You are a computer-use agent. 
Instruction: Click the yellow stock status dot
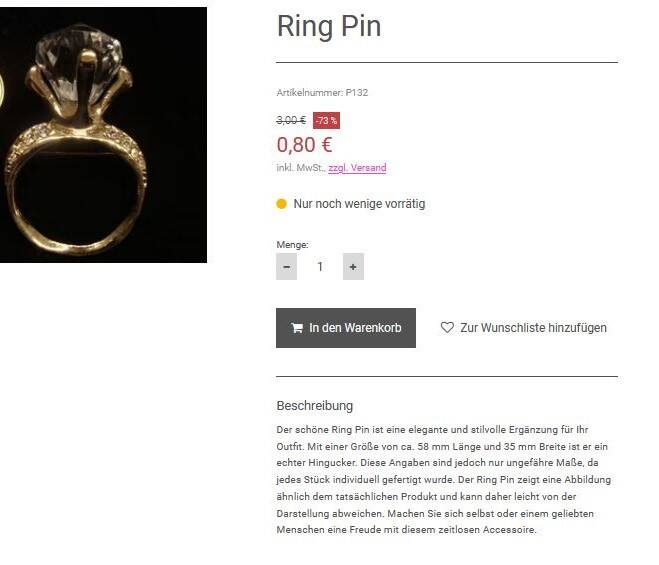(282, 204)
